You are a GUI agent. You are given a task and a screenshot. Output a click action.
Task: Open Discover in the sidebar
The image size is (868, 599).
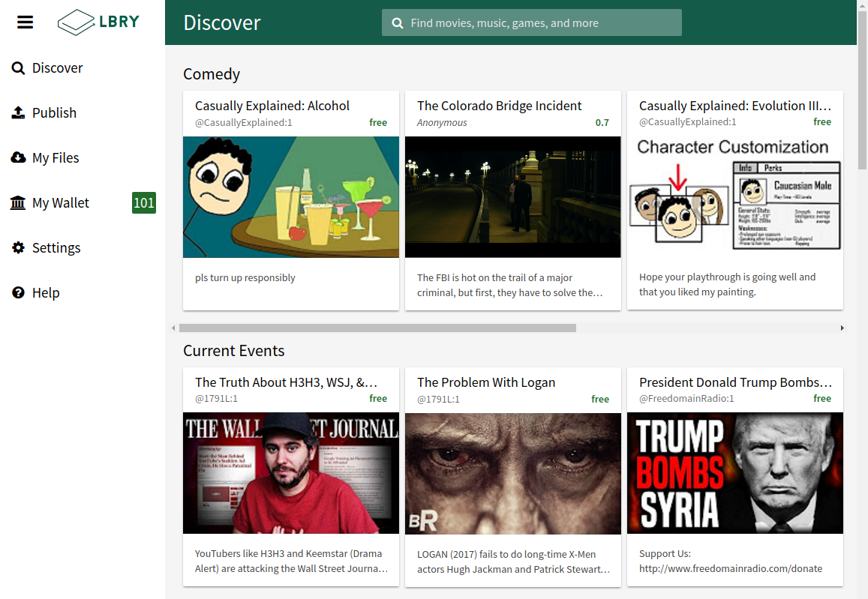point(58,68)
